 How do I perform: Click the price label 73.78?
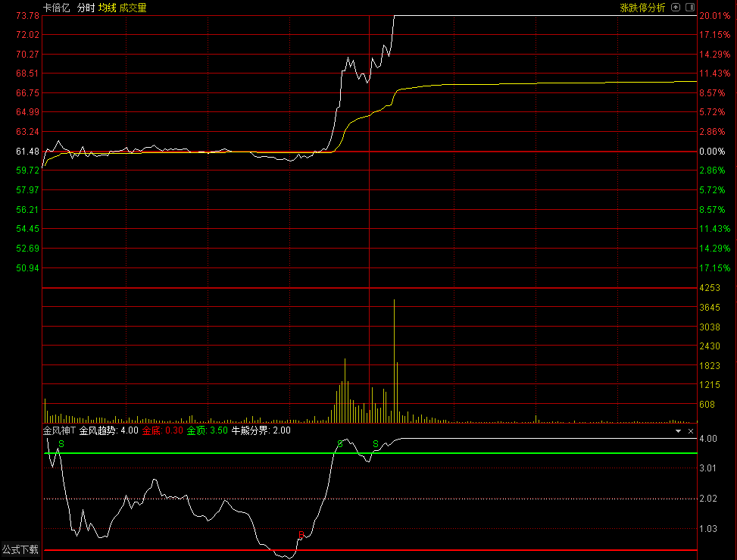[27, 15]
